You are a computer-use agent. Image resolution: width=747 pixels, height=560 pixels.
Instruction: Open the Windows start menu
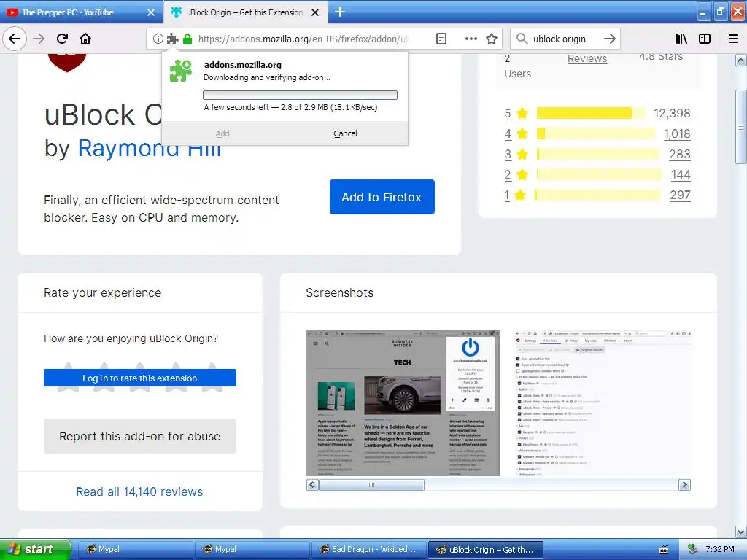point(35,549)
